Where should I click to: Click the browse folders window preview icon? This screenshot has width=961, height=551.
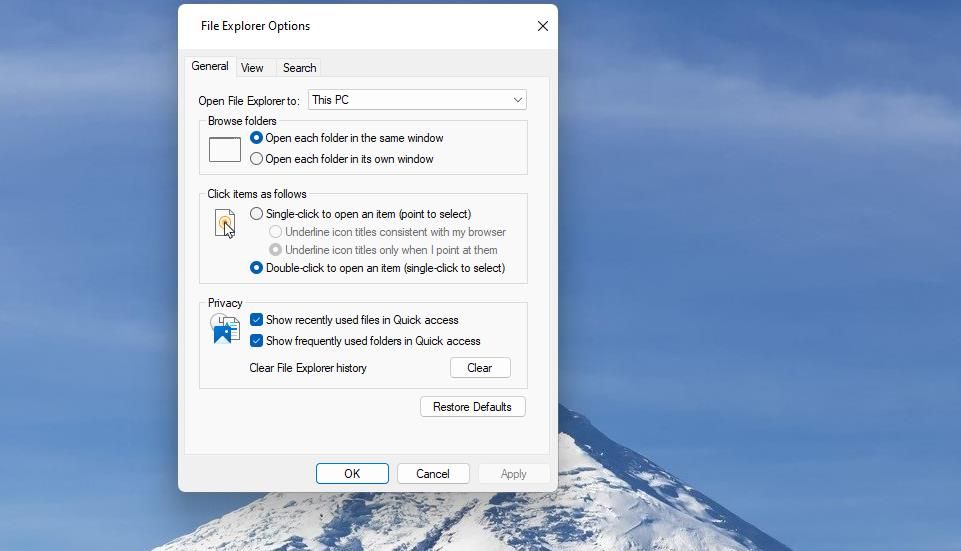224,149
